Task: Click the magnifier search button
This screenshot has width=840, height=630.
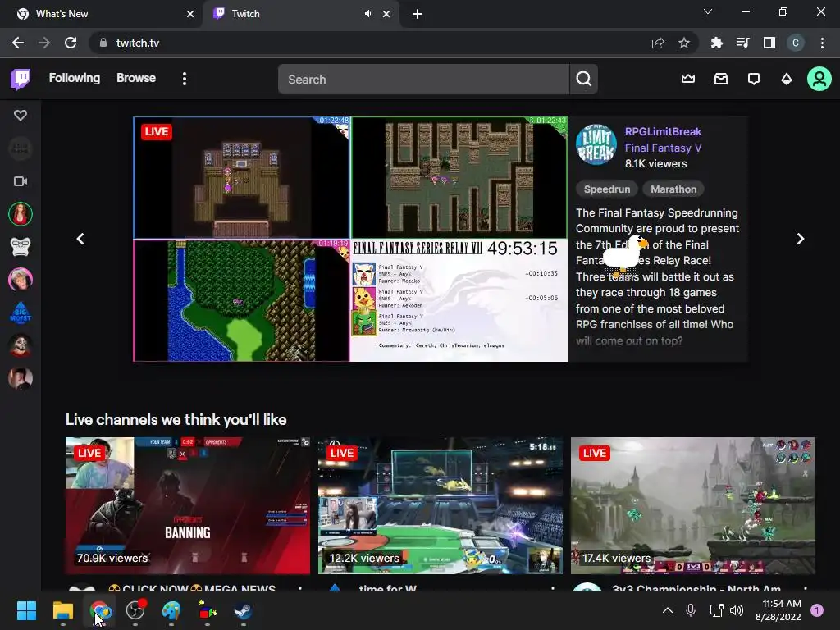Action: (583, 80)
